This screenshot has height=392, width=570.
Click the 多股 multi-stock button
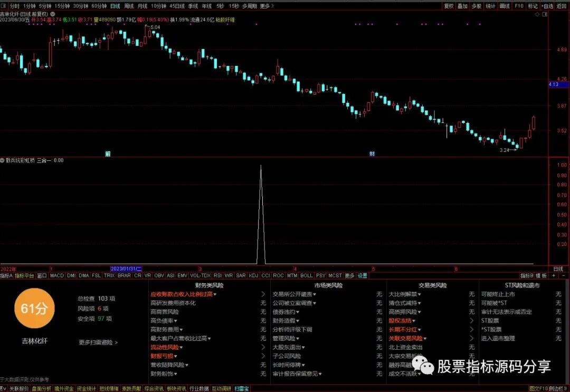pos(477,6)
